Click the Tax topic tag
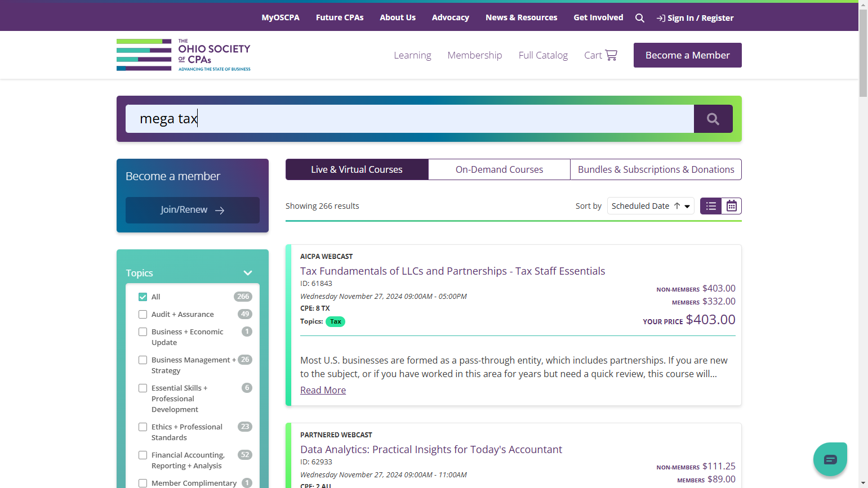 click(x=336, y=321)
